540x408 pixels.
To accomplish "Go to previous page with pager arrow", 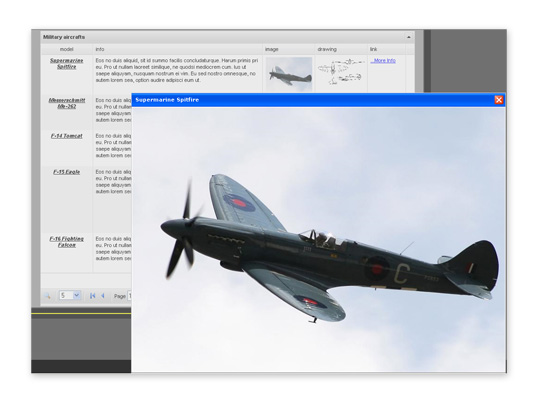I will click(x=103, y=296).
